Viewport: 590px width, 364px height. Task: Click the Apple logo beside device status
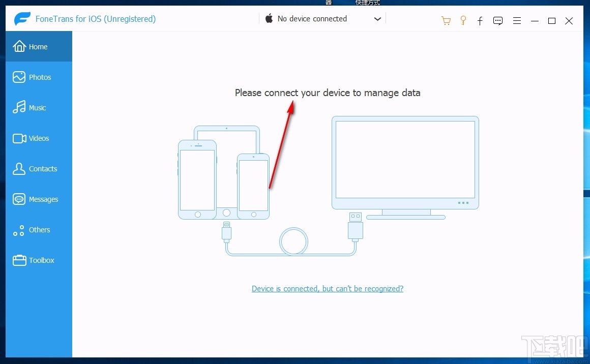[268, 18]
